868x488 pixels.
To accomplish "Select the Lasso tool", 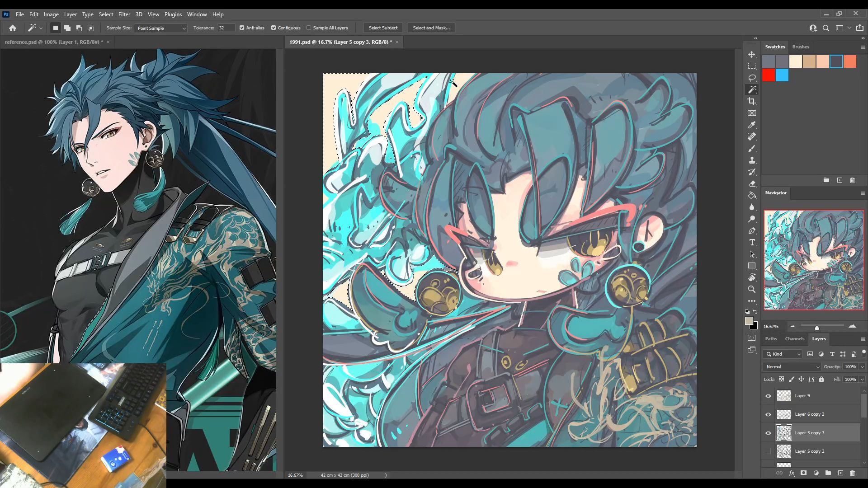I will 752,78.
